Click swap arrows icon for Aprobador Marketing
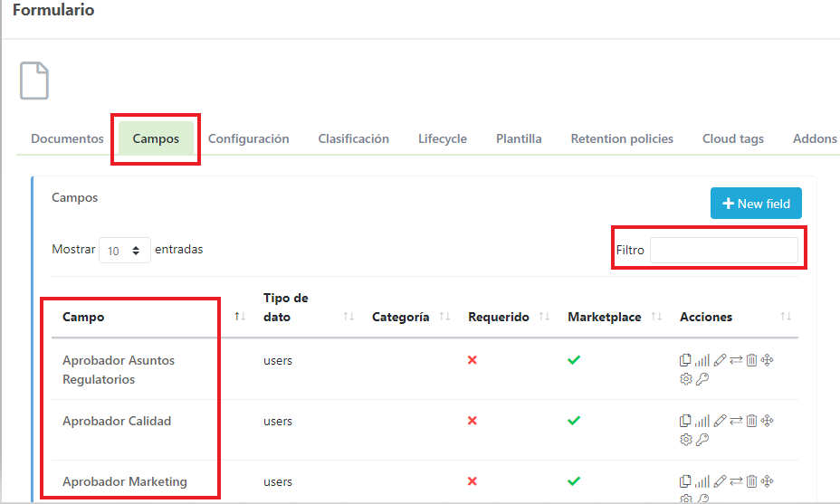 pos(736,481)
